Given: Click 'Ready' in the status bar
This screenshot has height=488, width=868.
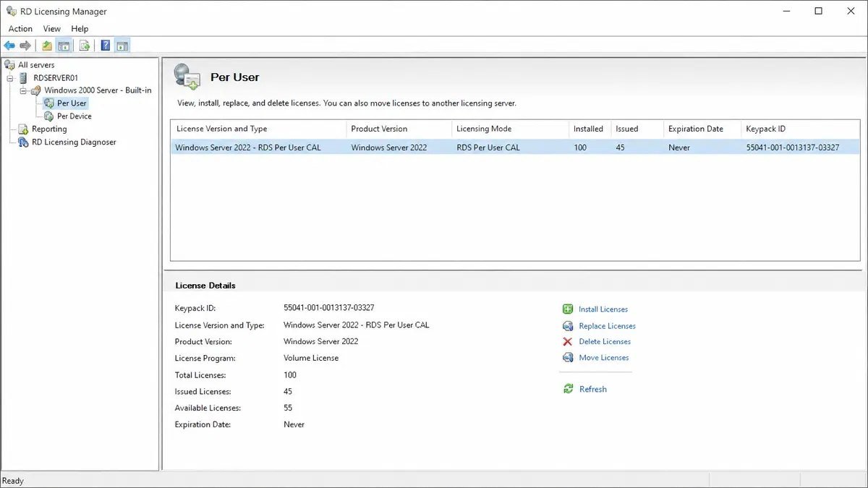Looking at the screenshot, I should [13, 481].
